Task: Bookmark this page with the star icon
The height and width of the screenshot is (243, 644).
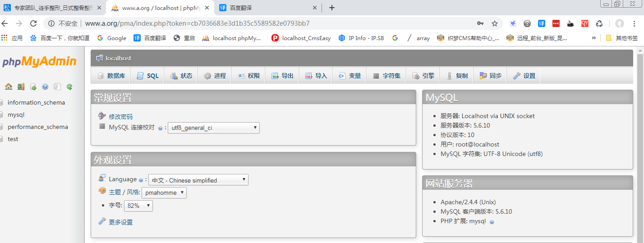Action: (495, 23)
